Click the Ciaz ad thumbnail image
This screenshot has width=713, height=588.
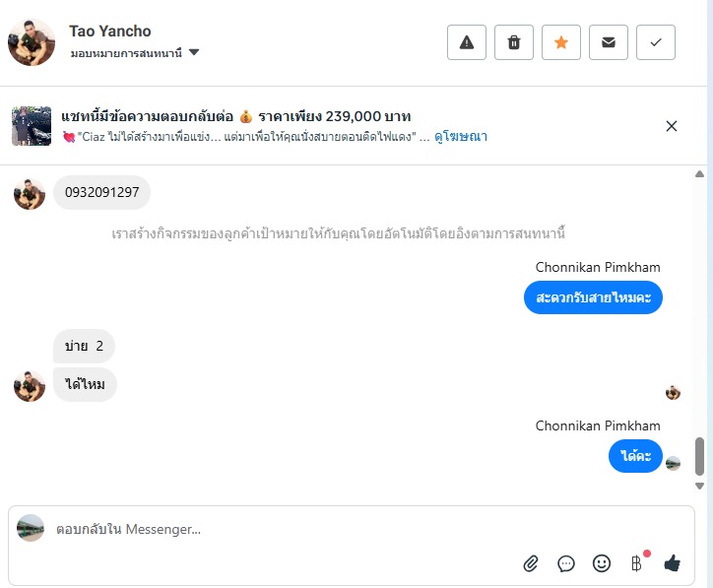tap(32, 126)
